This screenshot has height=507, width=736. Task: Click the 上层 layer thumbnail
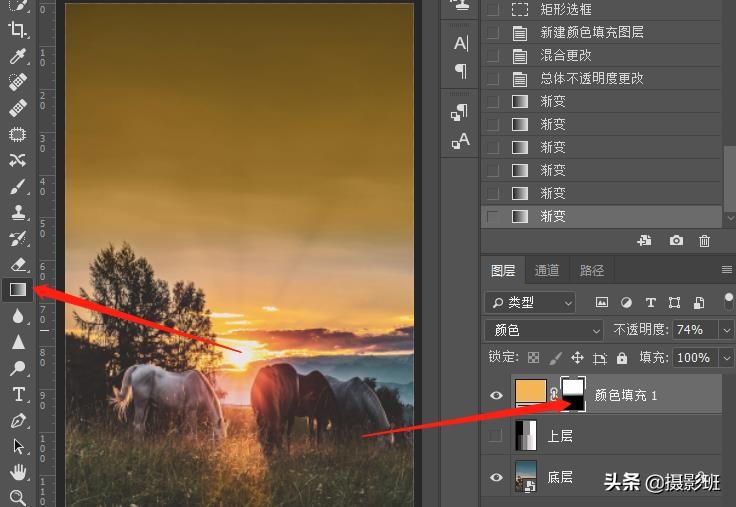pos(526,436)
